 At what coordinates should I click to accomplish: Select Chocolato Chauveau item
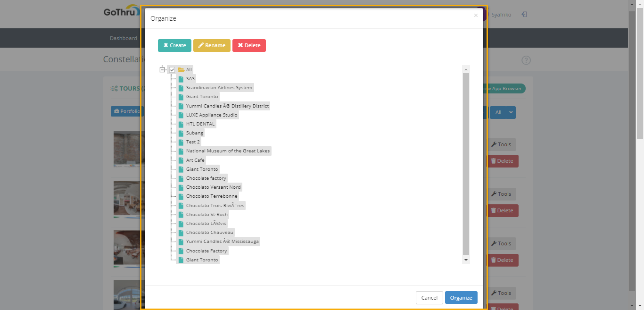coord(209,233)
